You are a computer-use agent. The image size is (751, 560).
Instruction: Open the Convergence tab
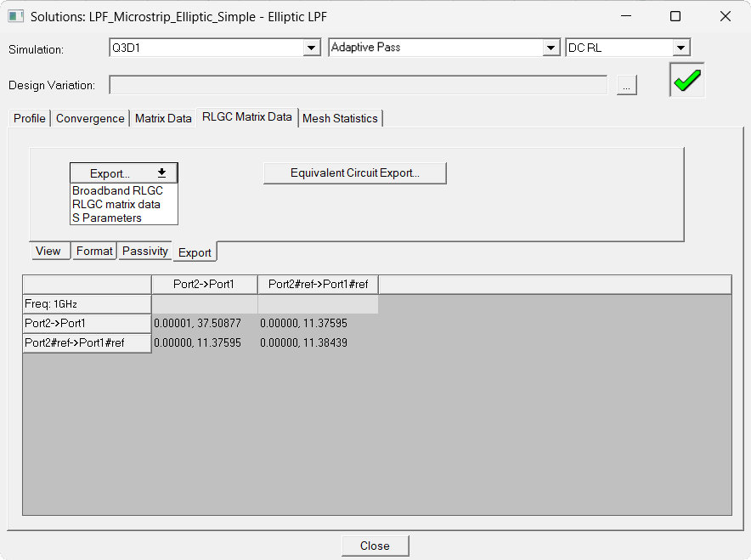point(90,118)
